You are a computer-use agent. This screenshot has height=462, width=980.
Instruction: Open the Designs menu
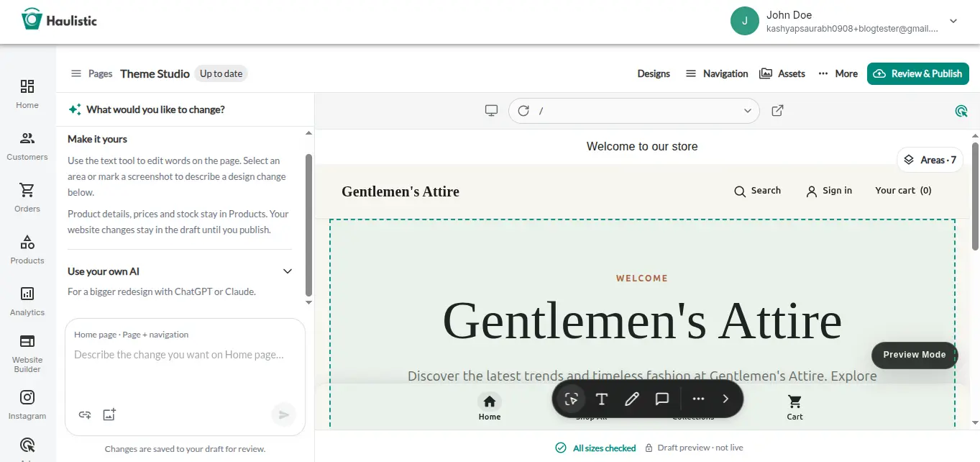coord(654,73)
